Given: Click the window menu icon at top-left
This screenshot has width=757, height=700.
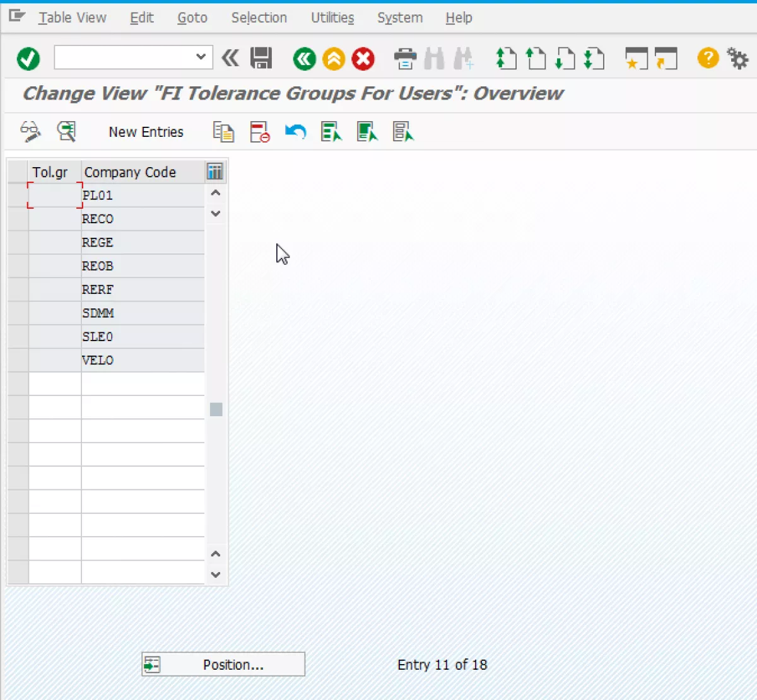Looking at the screenshot, I should [x=17, y=16].
